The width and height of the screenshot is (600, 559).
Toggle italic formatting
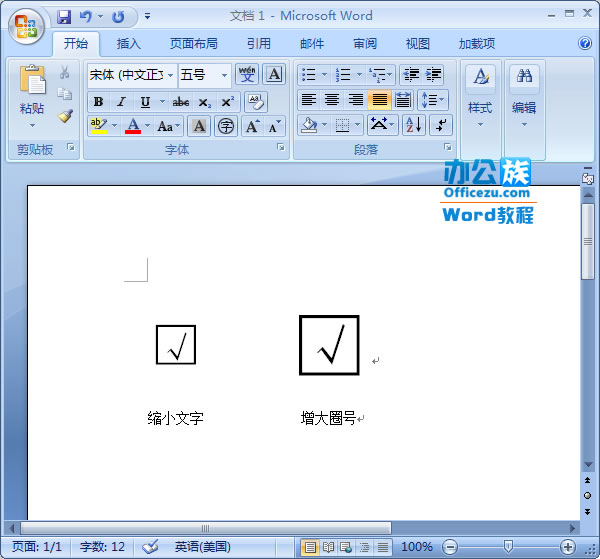[x=121, y=102]
